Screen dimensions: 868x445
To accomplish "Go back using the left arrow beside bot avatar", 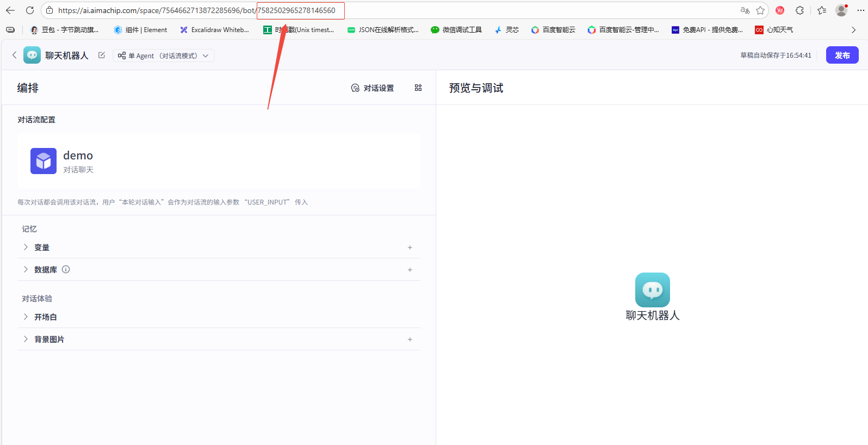I will [15, 55].
